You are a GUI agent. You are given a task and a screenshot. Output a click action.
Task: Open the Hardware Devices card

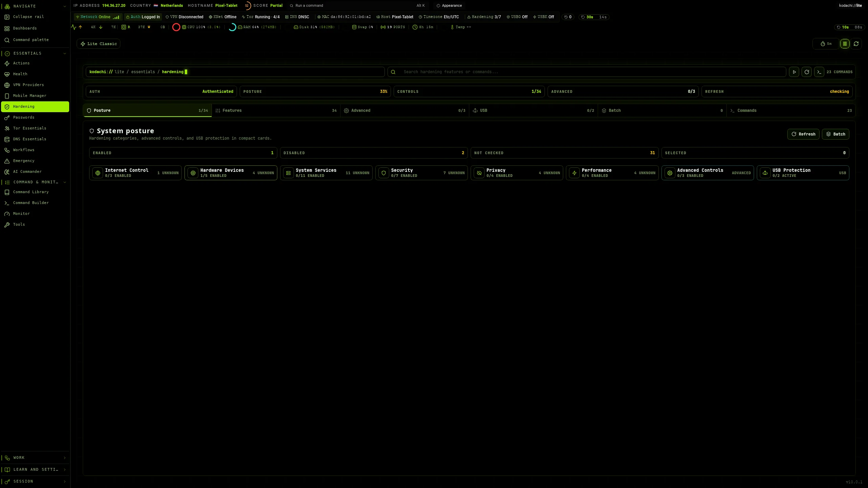coord(231,173)
